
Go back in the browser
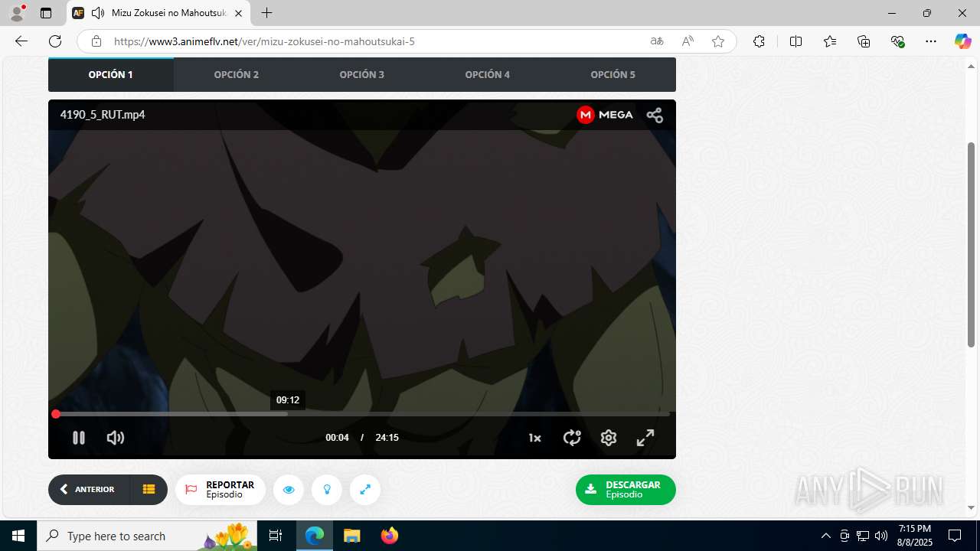tap(21, 41)
